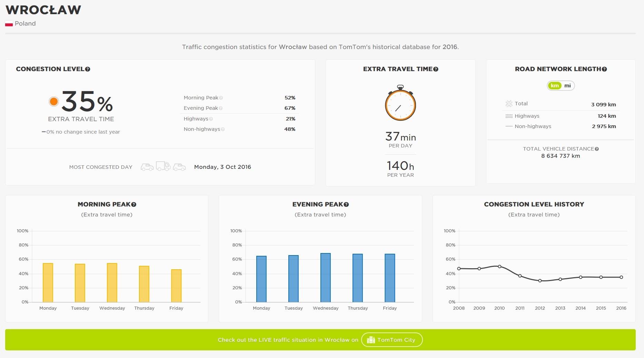Click the Total Vehicle Distance help icon
Viewport: 644px width, 358px height.
(597, 149)
